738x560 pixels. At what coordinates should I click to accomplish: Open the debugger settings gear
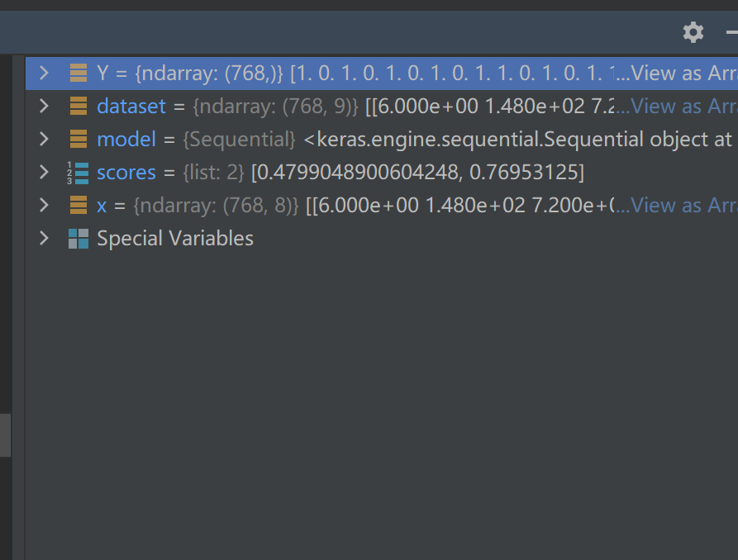693,32
